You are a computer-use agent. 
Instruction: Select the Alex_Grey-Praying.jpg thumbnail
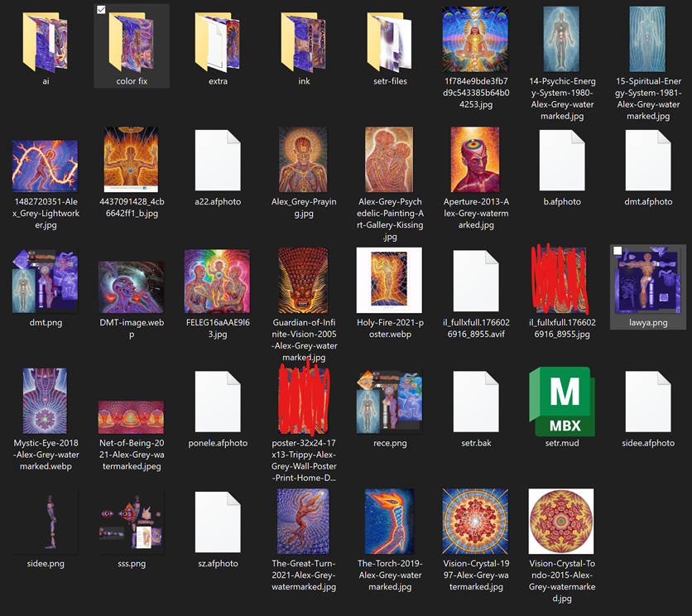coord(303,160)
